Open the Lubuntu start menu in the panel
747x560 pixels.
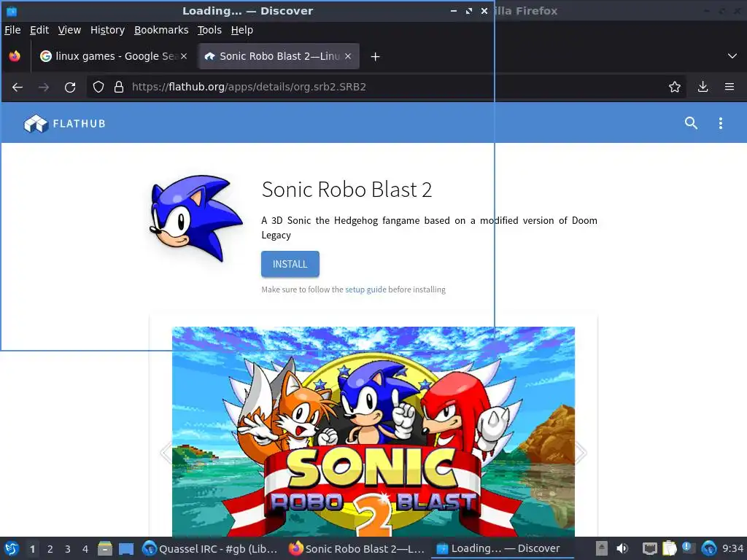12,548
